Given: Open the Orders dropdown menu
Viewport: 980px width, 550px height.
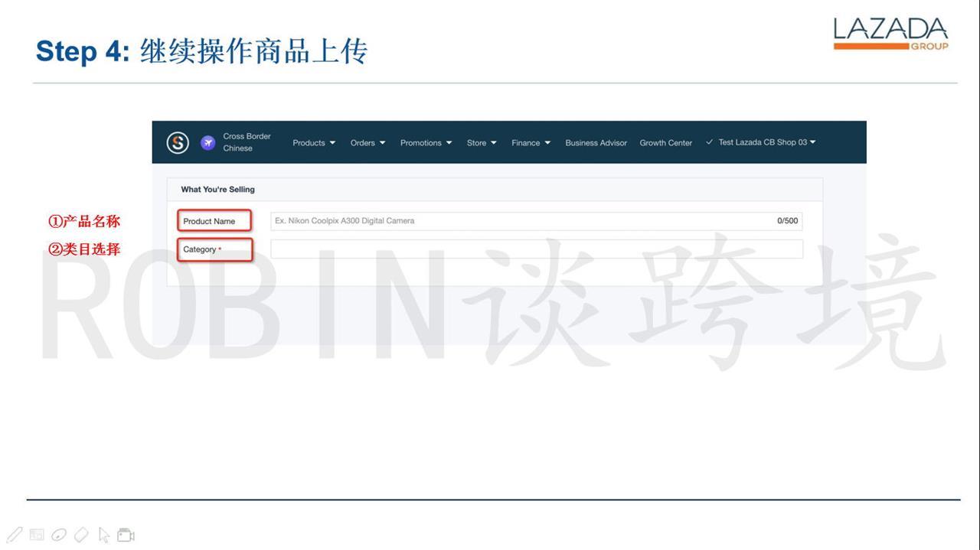Looking at the screenshot, I should click(x=367, y=143).
